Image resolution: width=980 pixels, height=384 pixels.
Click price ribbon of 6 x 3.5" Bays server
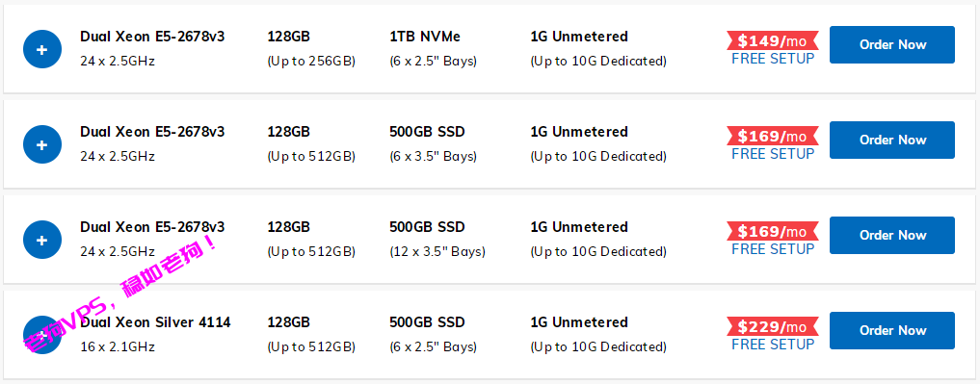pos(773,136)
